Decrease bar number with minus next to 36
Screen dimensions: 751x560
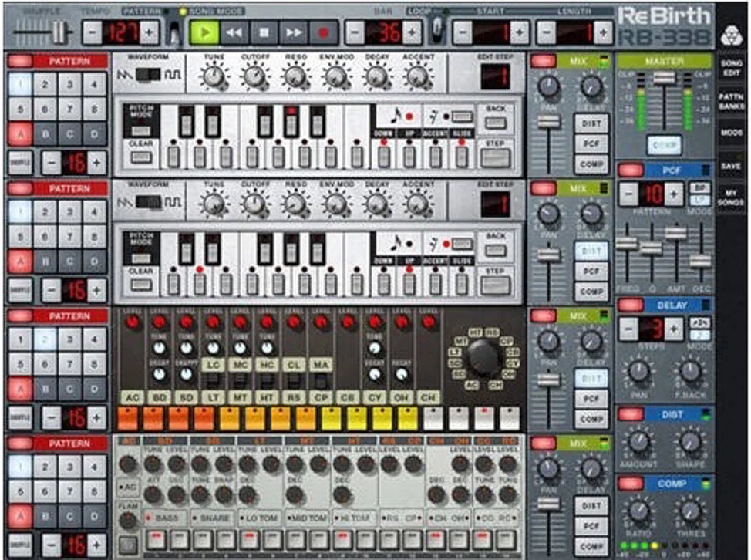tap(355, 32)
